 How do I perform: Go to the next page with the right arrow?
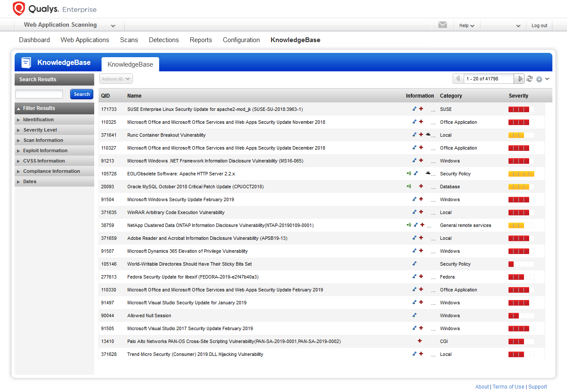point(520,79)
